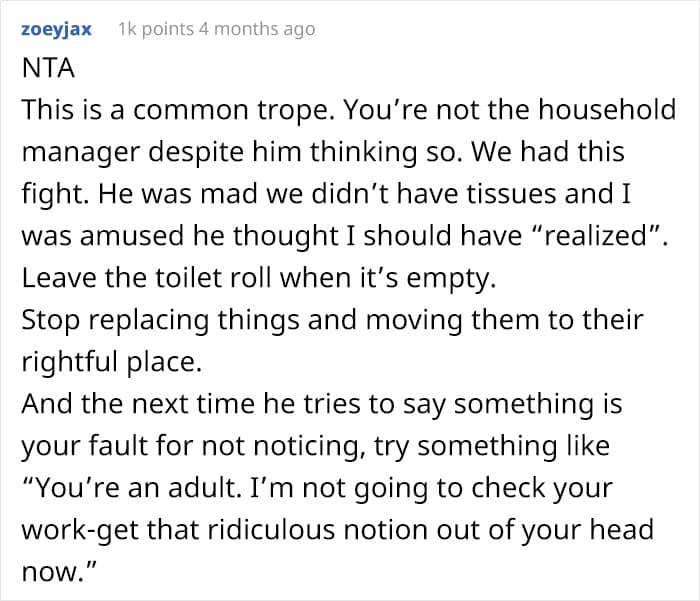
Task: Click the quoted word "realized"
Action: (565, 238)
